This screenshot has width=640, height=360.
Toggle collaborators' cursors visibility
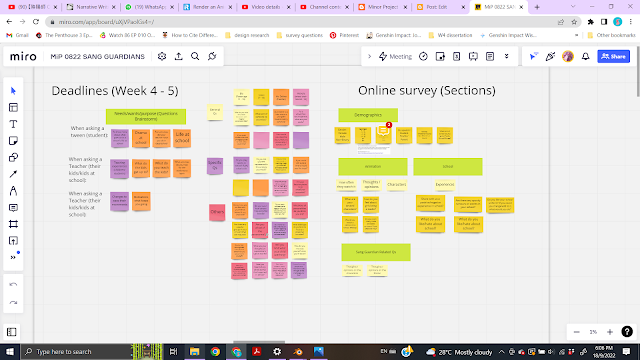coord(533,56)
